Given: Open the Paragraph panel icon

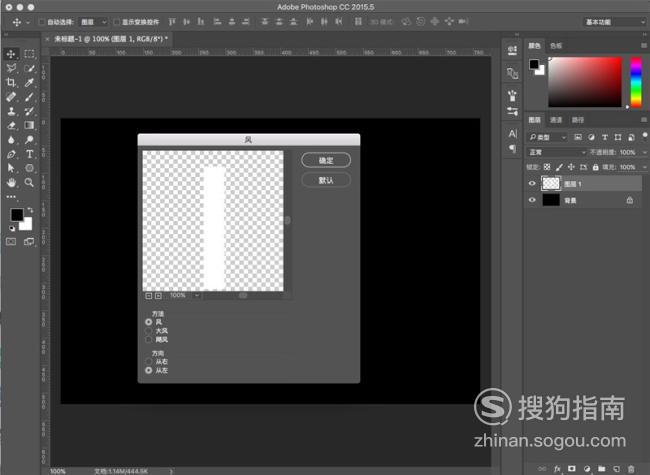Looking at the screenshot, I should coord(513,148).
